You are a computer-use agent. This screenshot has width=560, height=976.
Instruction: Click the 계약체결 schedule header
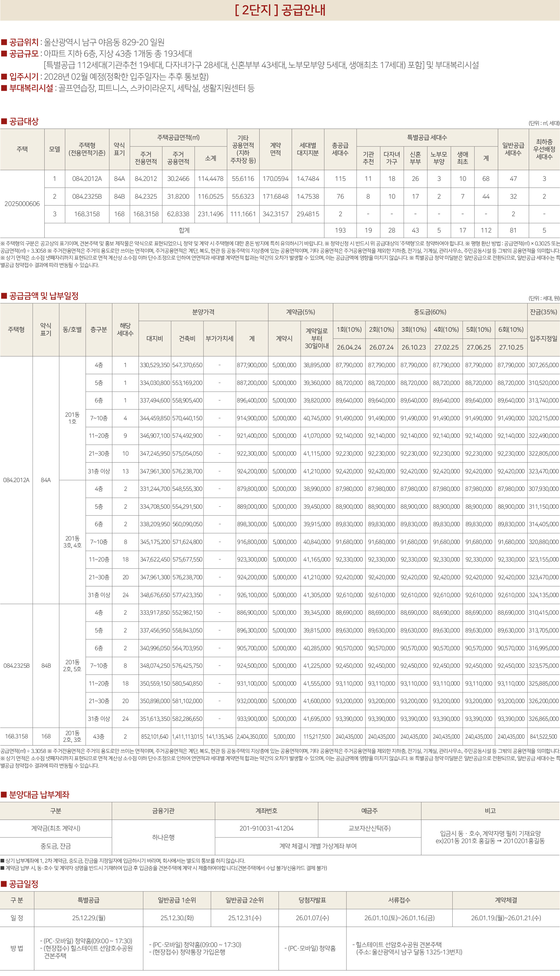[x=506, y=900]
